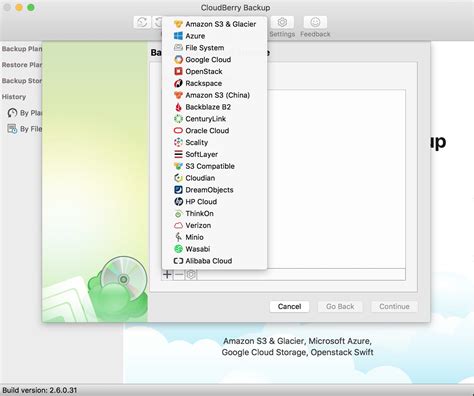The image size is (474, 396).
Task: Pick DreamObjects storage option
Action: click(214, 190)
